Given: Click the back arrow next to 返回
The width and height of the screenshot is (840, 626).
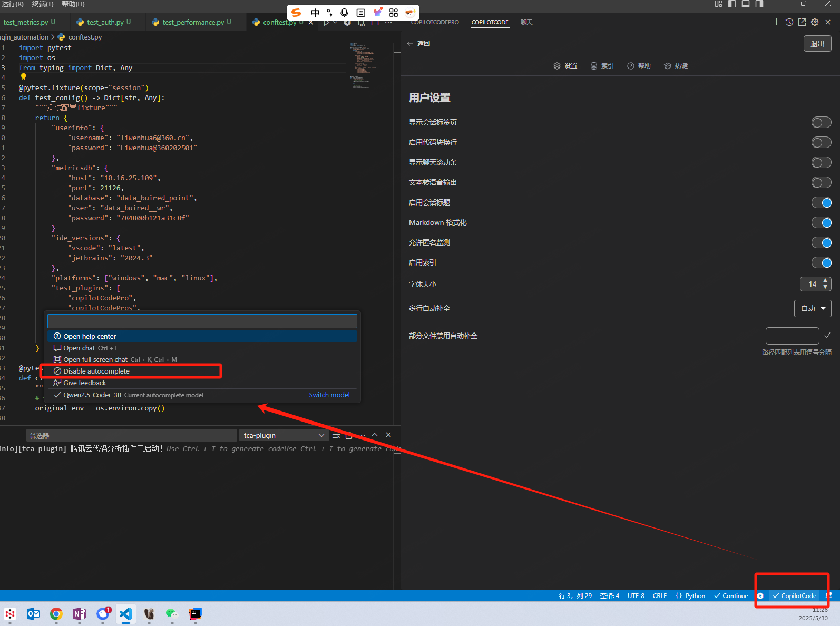Looking at the screenshot, I should pos(410,44).
